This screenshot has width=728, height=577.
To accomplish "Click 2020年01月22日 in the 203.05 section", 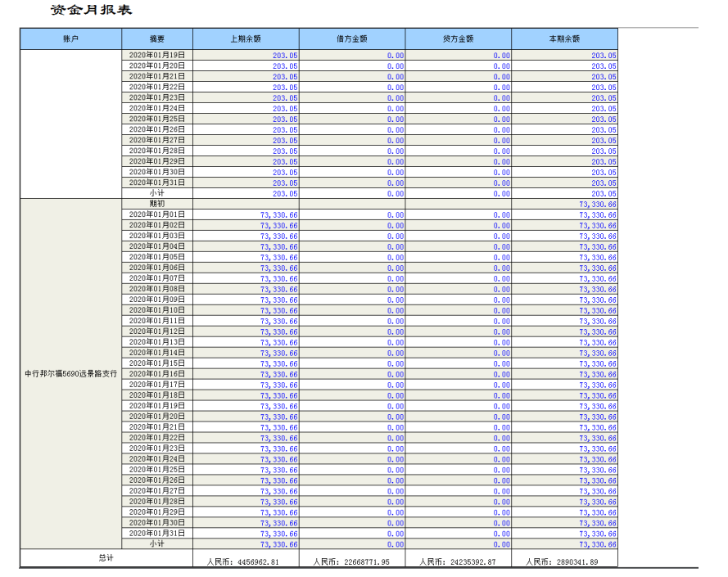I will click(x=157, y=87).
